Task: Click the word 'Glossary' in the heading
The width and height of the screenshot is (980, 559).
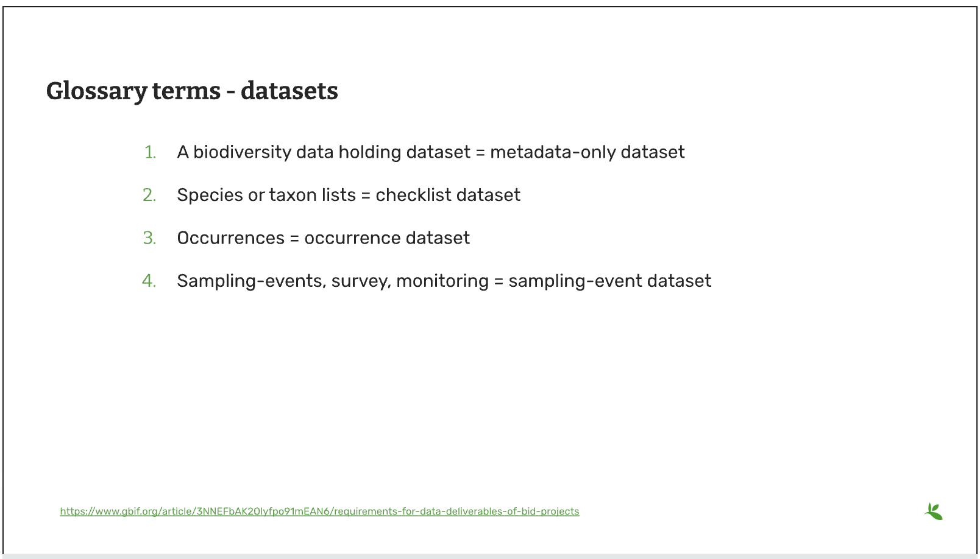Action: click(97, 91)
